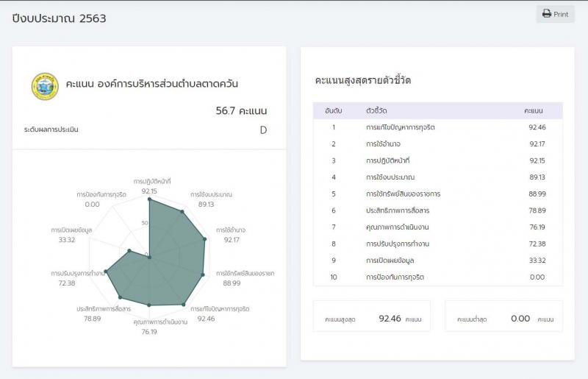
Task: Click the คะแนนสูงสุด summary card
Action: coord(372,316)
